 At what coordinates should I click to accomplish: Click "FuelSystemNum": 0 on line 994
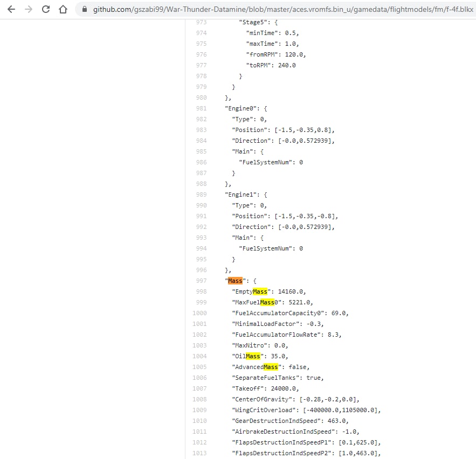tap(271, 248)
